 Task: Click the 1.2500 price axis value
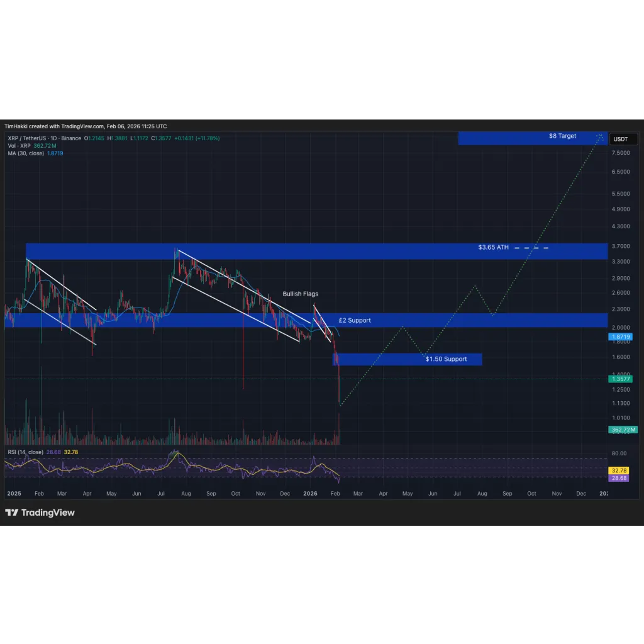621,389
